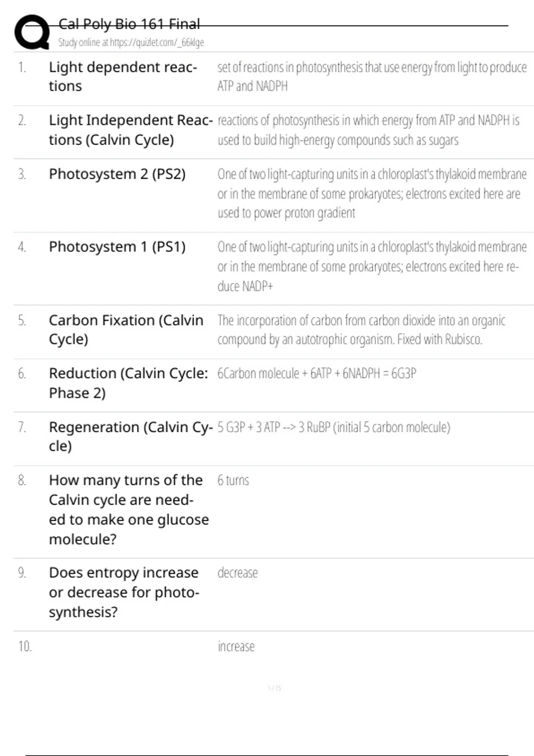The image size is (534, 756).
Task: Select the "Regeneration (Calvin Cycle)" term
Action: [130, 436]
